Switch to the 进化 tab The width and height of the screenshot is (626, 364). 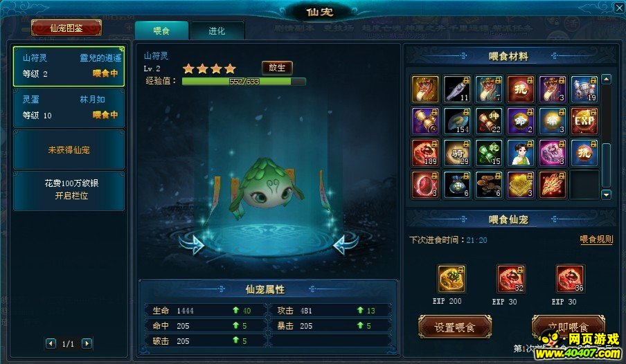click(x=217, y=30)
